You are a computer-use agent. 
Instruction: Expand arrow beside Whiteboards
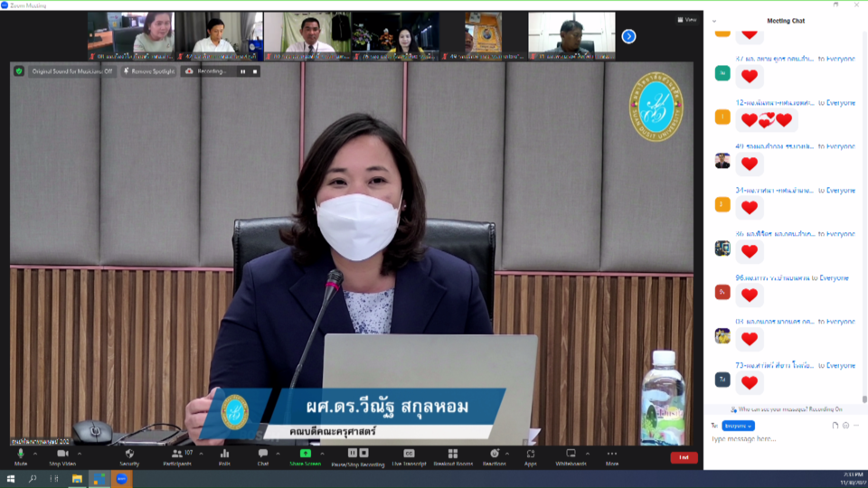coord(588,454)
